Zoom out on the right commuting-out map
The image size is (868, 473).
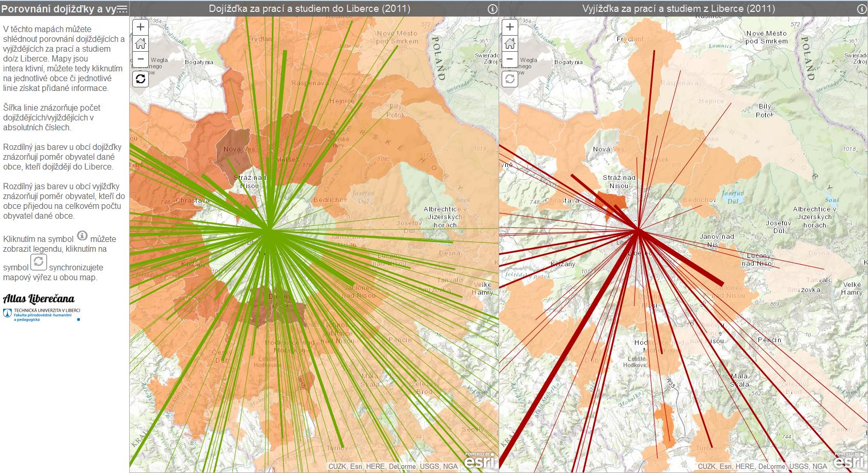pos(510,58)
